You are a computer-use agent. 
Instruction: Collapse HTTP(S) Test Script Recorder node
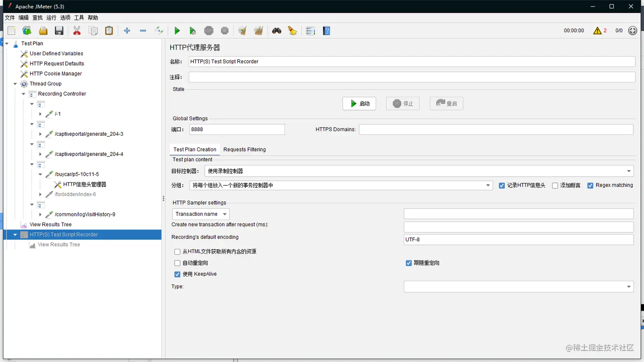pos(15,235)
